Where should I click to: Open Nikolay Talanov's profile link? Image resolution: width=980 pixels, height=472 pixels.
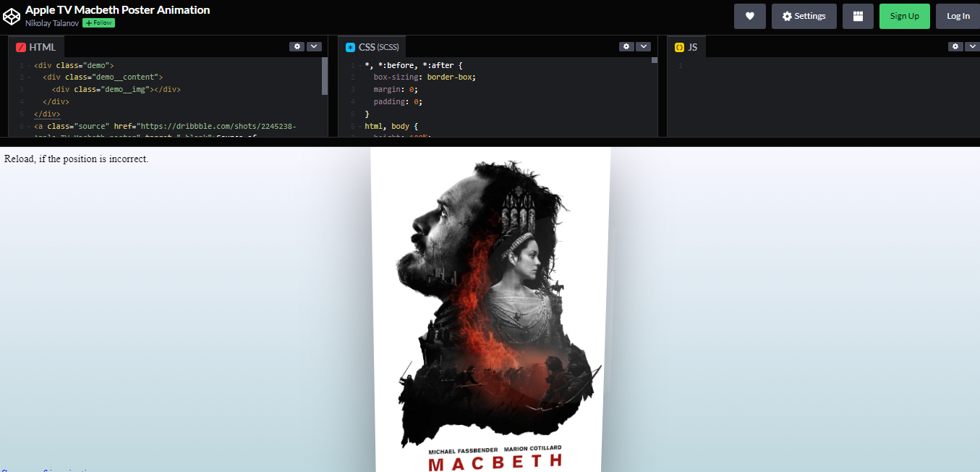[x=52, y=23]
